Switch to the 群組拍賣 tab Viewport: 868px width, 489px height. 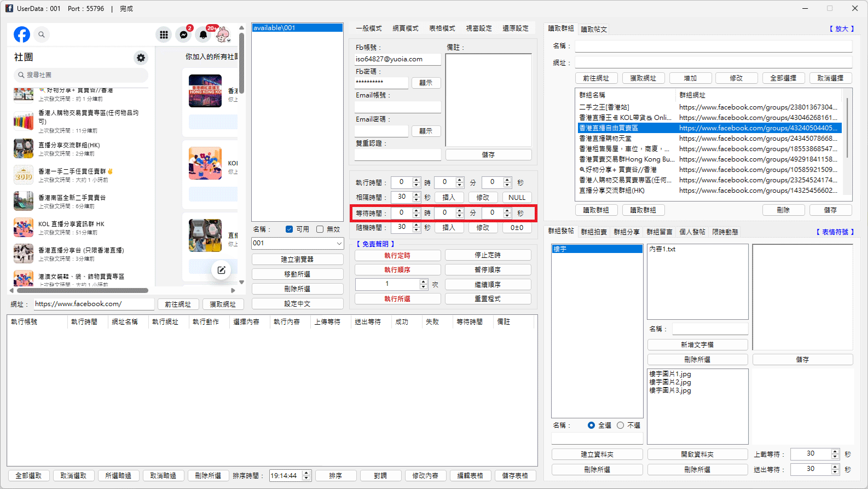594,232
